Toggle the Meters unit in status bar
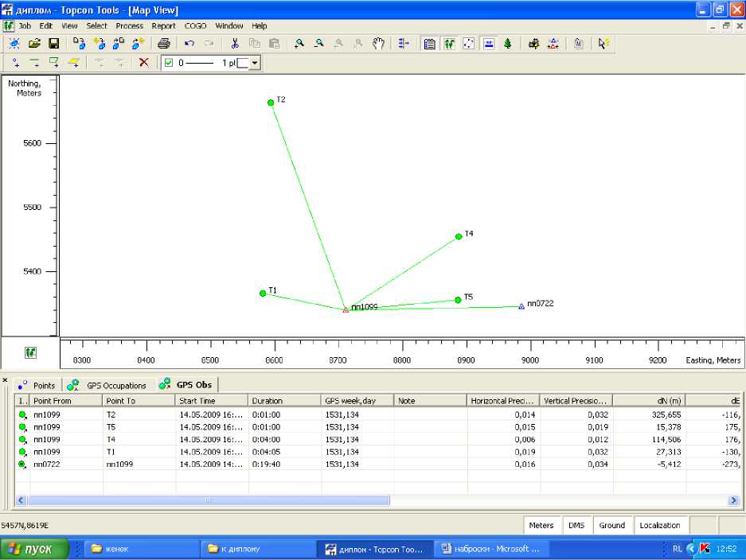 (541, 525)
